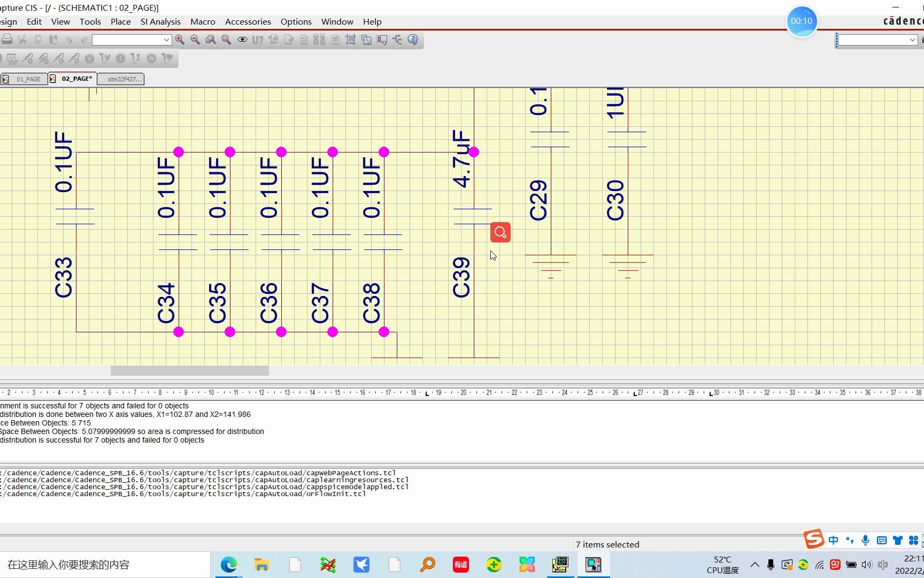Click the ground symbol under C29
The image size is (924, 578).
click(x=551, y=267)
